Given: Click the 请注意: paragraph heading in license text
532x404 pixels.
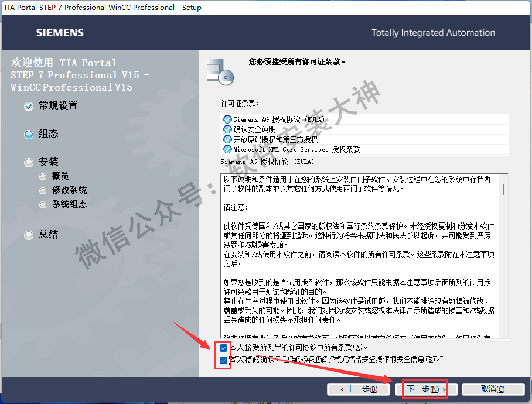Looking at the screenshot, I should point(236,207).
